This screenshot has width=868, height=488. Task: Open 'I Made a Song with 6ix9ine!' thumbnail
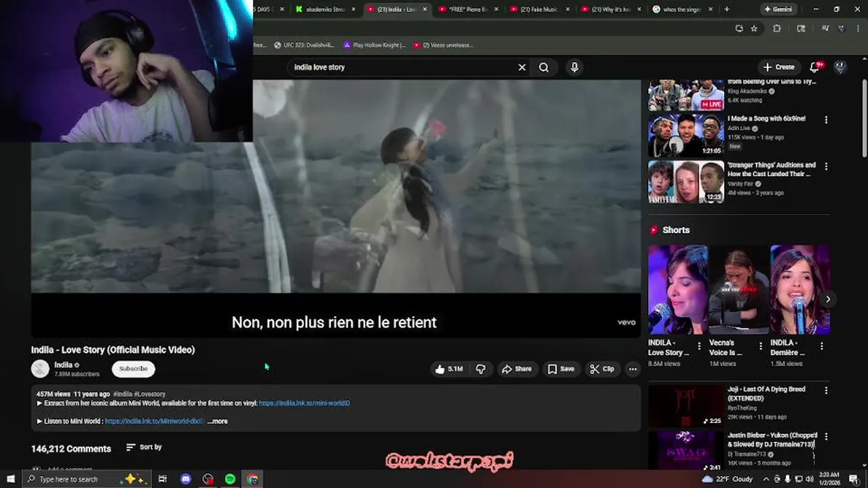pyautogui.click(x=686, y=136)
